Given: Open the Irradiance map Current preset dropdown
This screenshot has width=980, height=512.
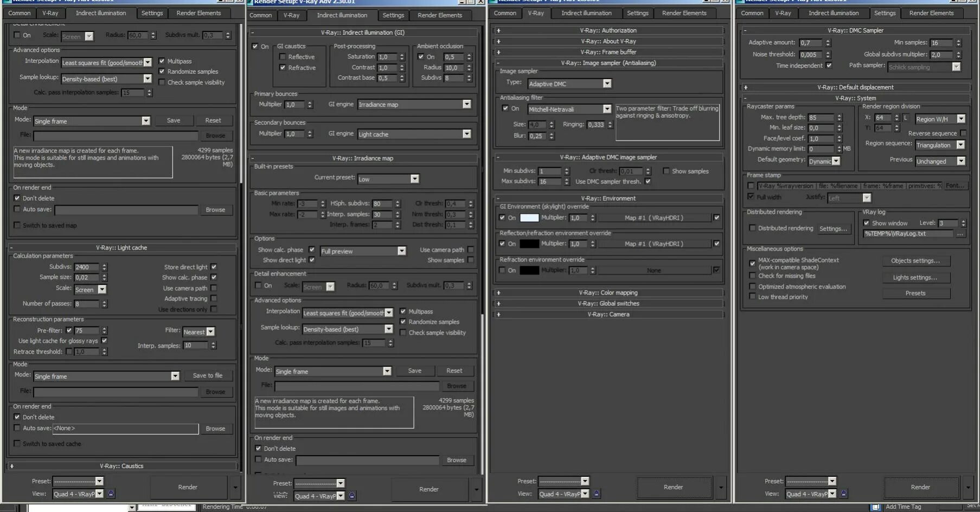Looking at the screenshot, I should tap(388, 179).
